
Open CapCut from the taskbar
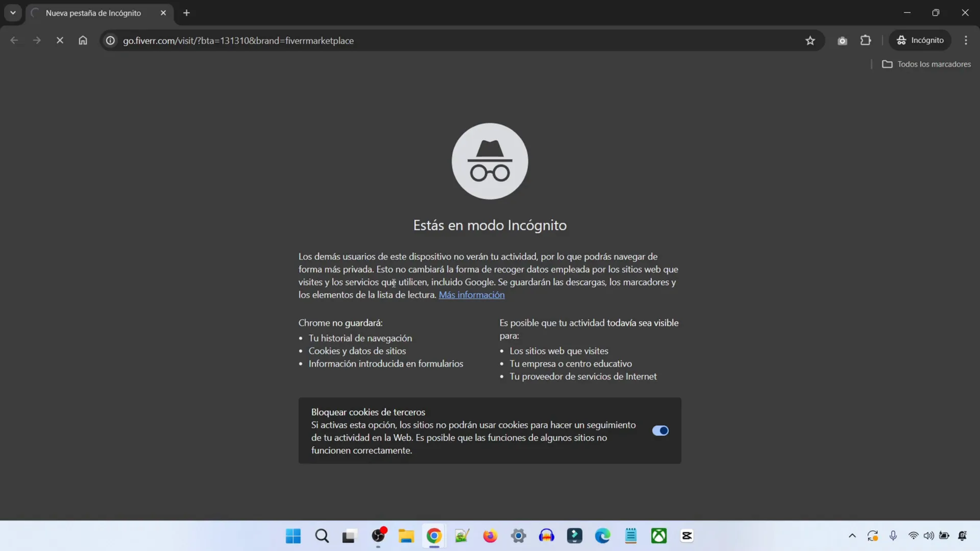[x=686, y=536]
